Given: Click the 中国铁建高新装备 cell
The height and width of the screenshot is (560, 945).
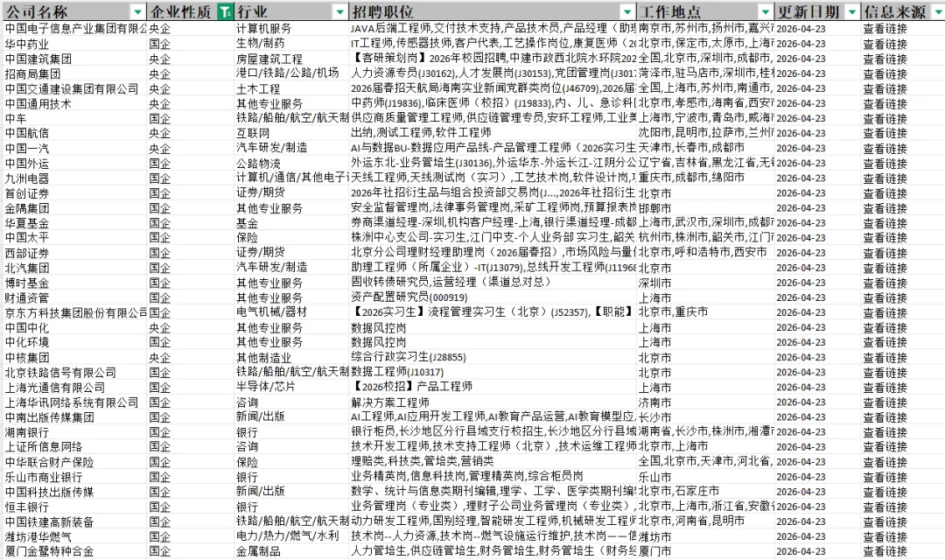Looking at the screenshot, I should point(74,521).
